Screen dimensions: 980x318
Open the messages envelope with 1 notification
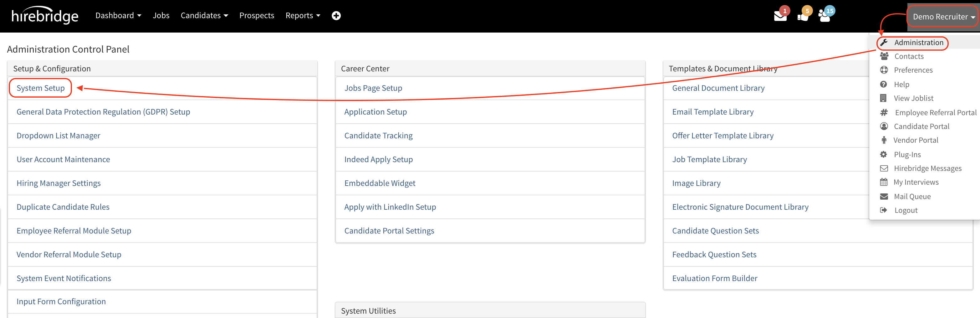780,16
